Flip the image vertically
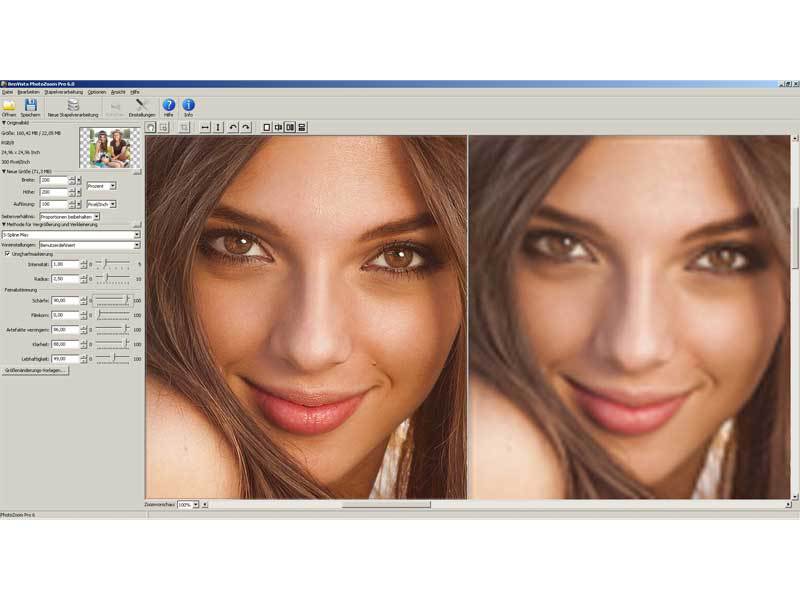 [x=218, y=127]
